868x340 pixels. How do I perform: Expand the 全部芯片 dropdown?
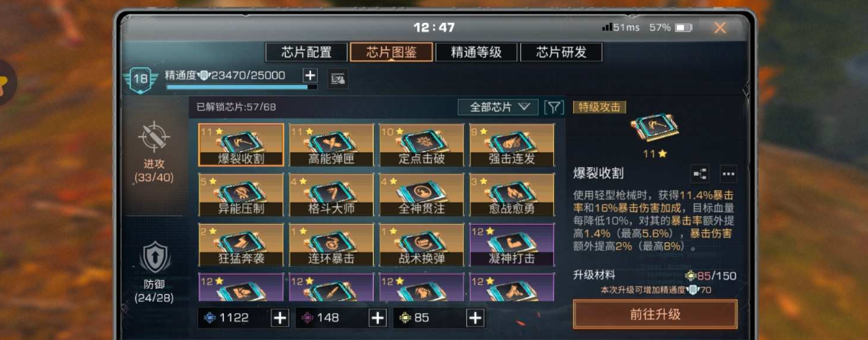click(497, 108)
